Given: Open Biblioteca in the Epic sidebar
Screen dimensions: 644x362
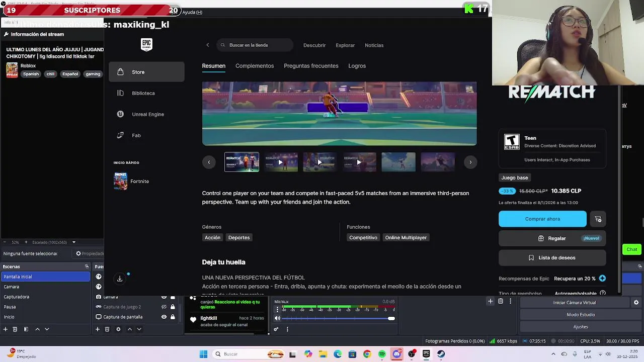Looking at the screenshot, I should pos(146,93).
